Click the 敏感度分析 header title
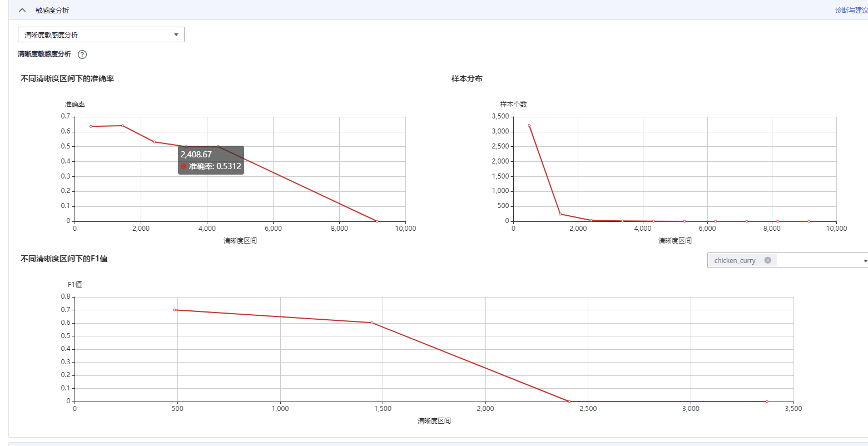 click(x=52, y=10)
